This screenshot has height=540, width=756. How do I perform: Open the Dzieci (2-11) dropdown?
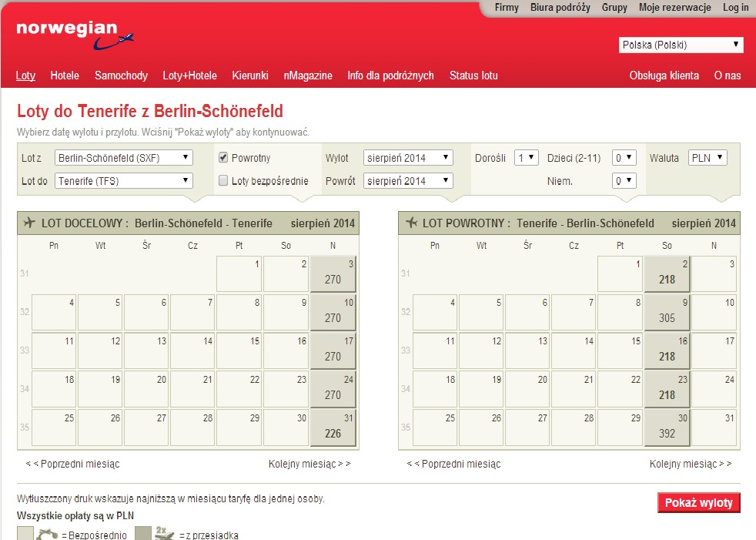(624, 158)
